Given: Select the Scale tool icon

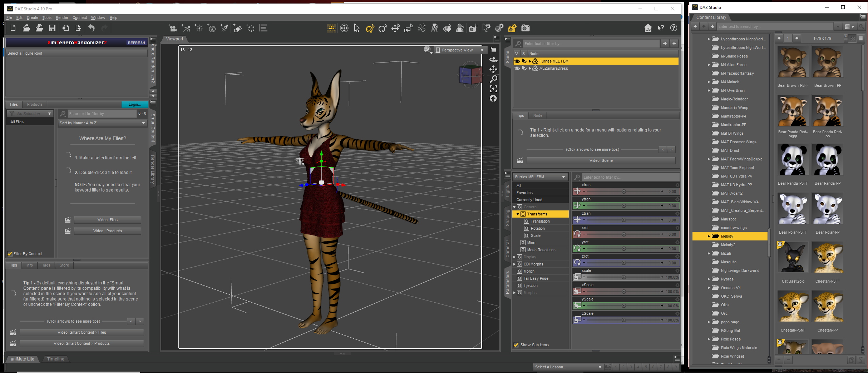Looking at the screenshot, I should 408,28.
